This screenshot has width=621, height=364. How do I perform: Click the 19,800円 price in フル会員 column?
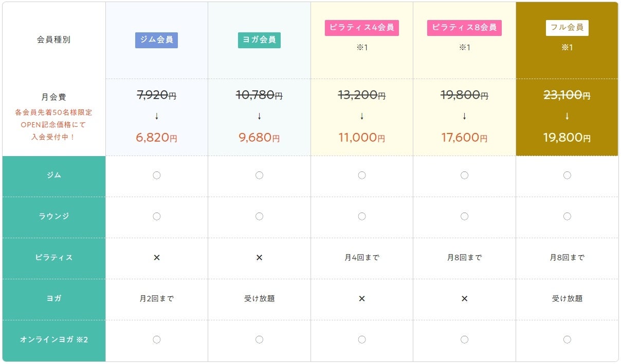(567, 138)
